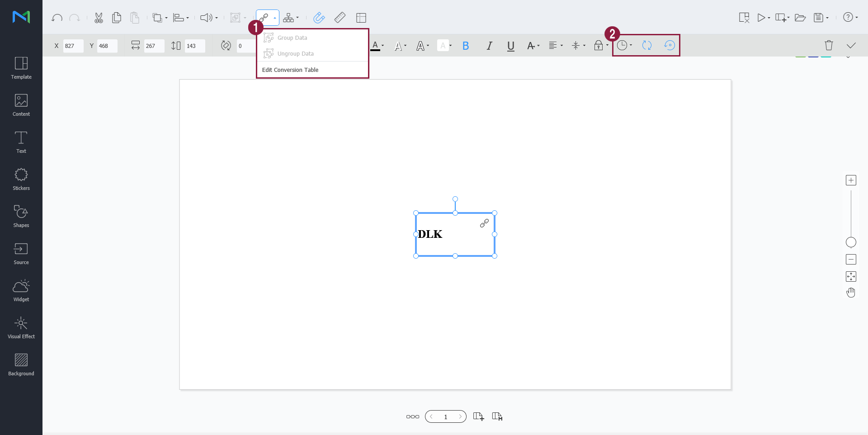Screen dimensions: 868x435
Task: Open the Template tab in sidebar
Action: [21, 68]
